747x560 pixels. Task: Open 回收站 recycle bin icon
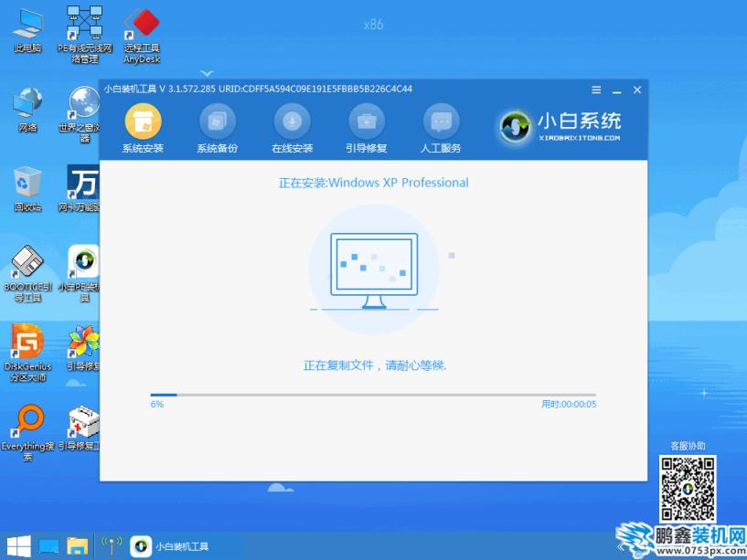coord(27,188)
